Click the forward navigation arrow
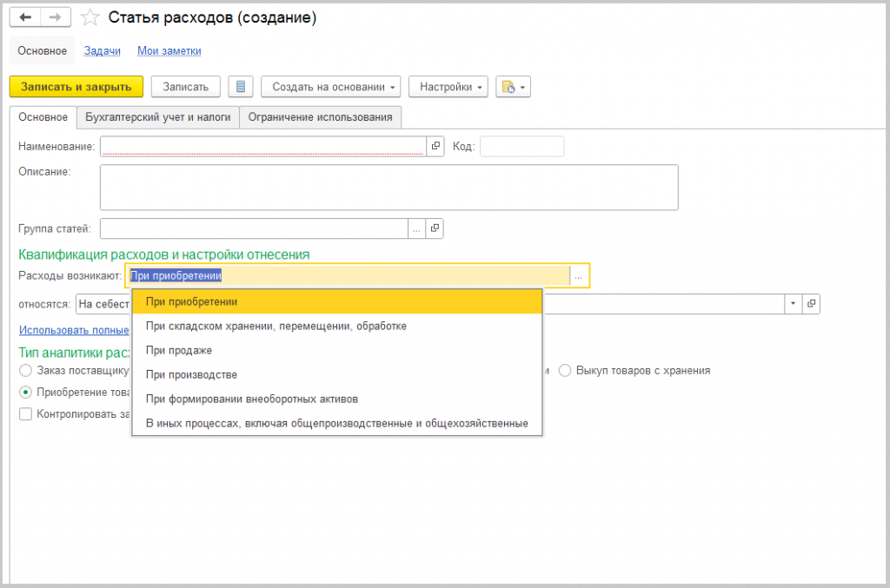Viewport: 890px width, 588px height. point(56,17)
